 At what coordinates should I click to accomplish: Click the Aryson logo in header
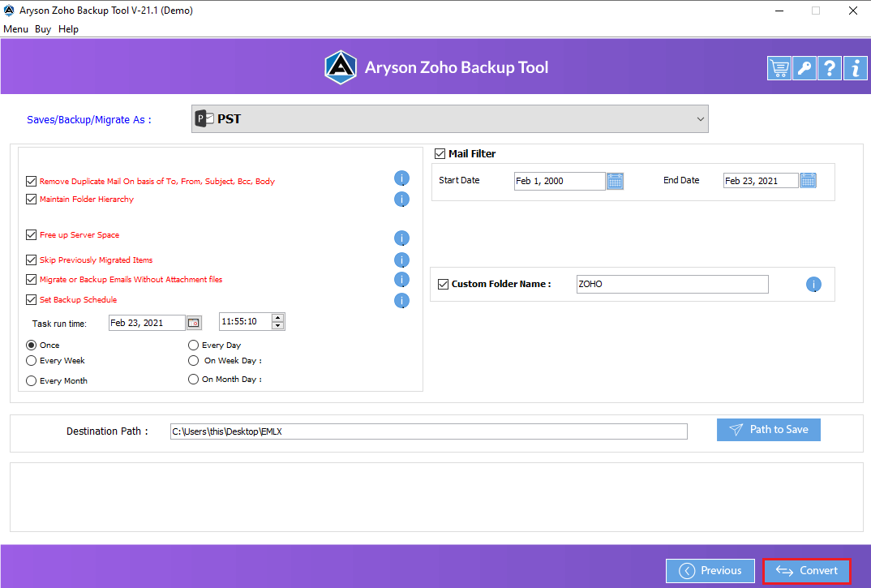pyautogui.click(x=341, y=67)
